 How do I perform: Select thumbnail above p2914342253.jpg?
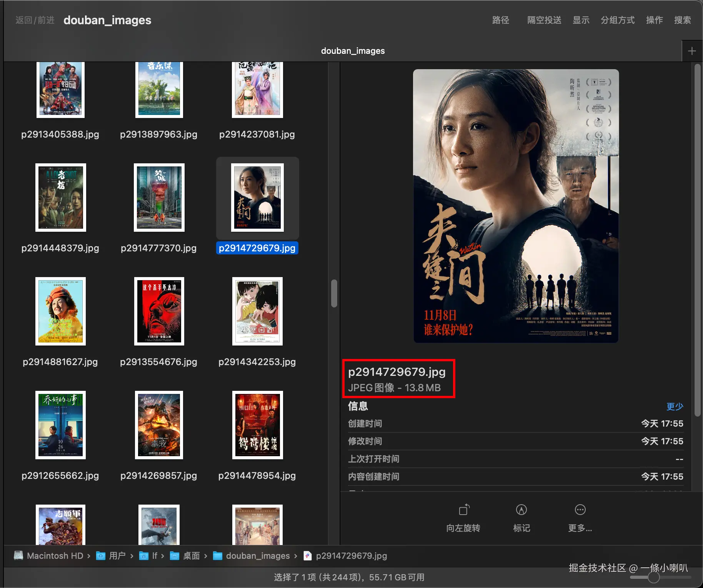257,311
